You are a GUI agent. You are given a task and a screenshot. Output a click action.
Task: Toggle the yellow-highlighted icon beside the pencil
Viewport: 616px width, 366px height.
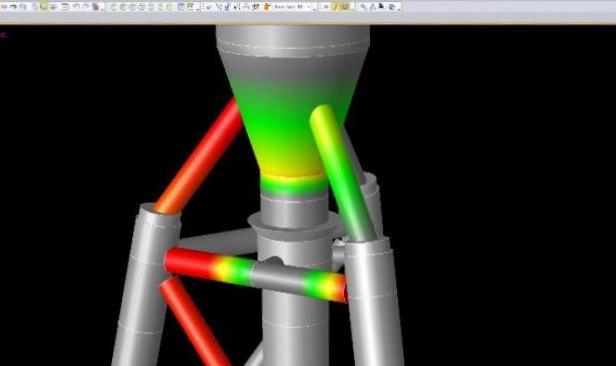click(x=345, y=6)
